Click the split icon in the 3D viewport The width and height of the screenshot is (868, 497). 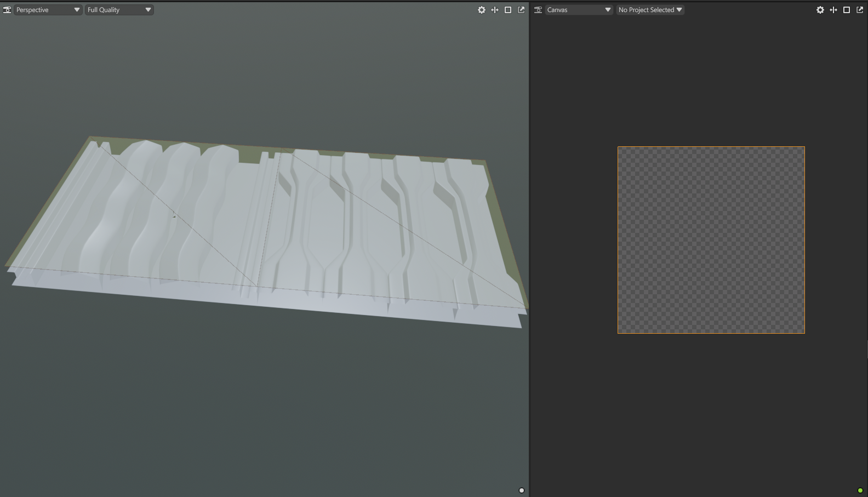[x=495, y=10]
